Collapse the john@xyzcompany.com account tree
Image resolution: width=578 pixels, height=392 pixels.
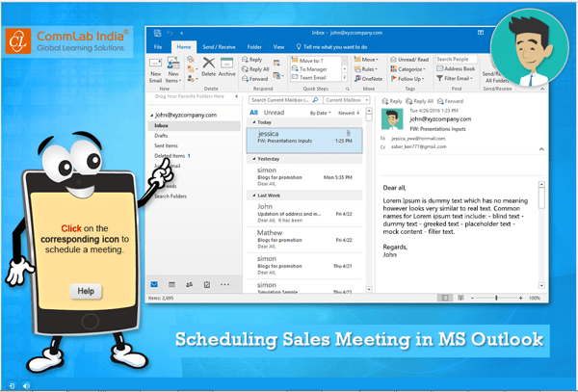coord(151,116)
